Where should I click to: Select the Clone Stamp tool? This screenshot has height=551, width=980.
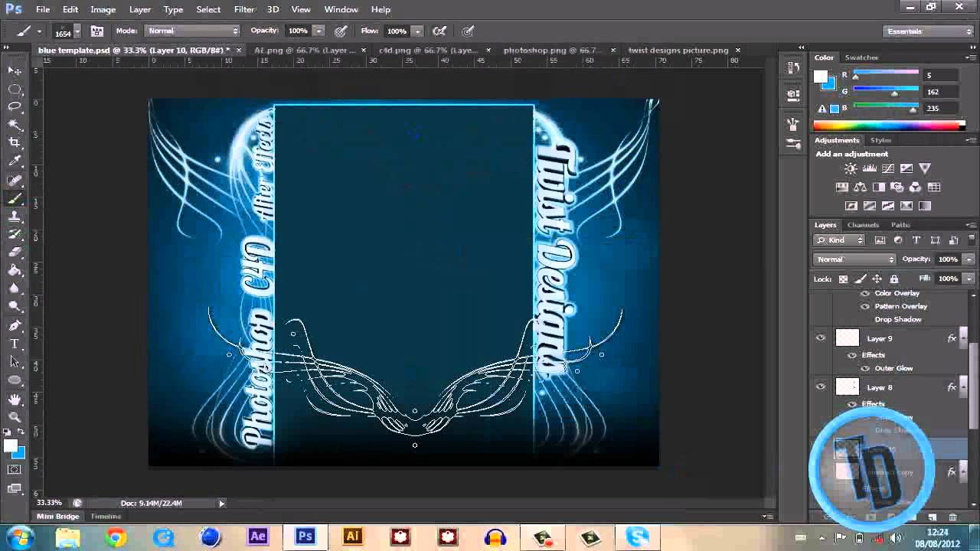tap(15, 217)
